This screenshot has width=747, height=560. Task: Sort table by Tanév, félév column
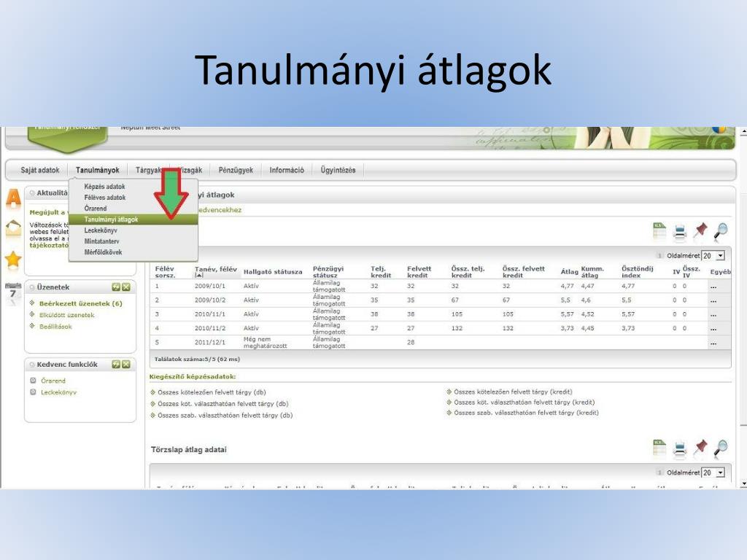click(215, 270)
